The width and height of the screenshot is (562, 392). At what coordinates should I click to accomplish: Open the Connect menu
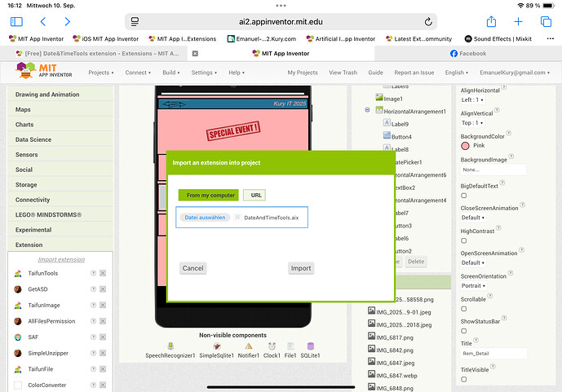point(138,73)
